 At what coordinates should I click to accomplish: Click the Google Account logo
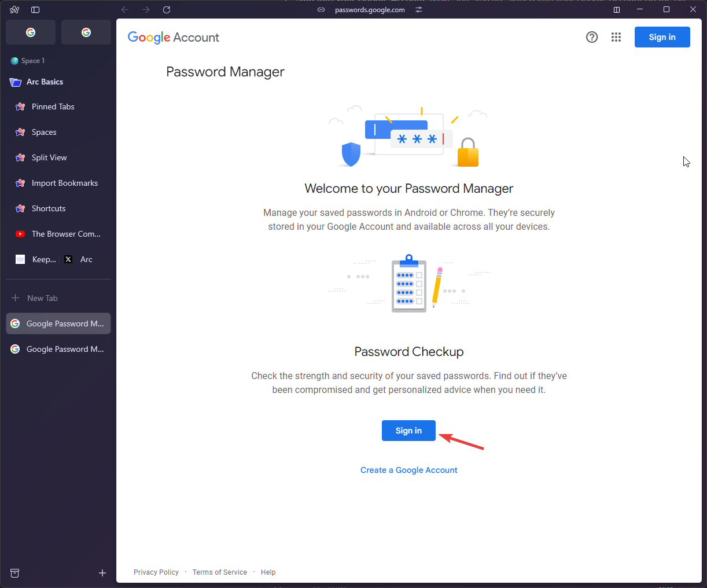click(174, 38)
